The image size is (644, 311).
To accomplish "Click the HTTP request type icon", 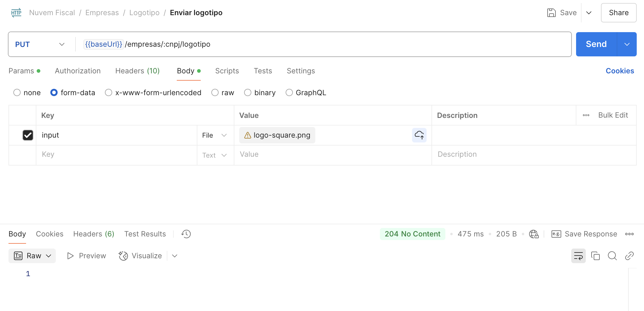I will coord(16,13).
